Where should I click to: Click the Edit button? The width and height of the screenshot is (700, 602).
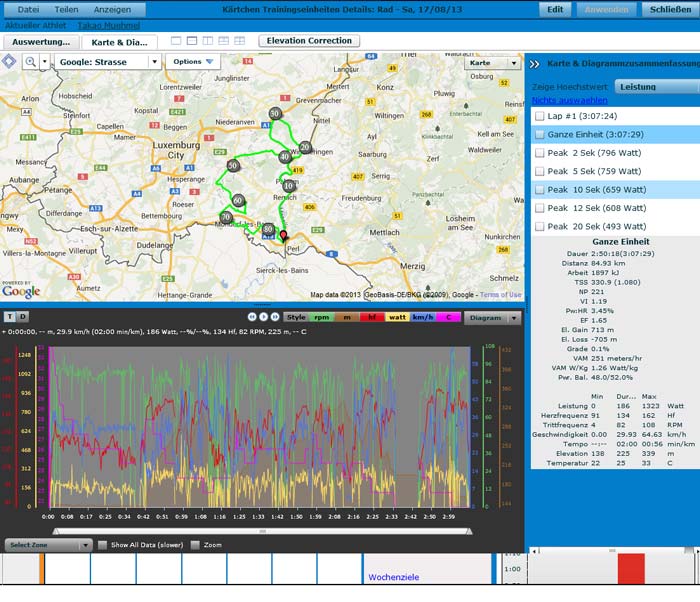555,9
